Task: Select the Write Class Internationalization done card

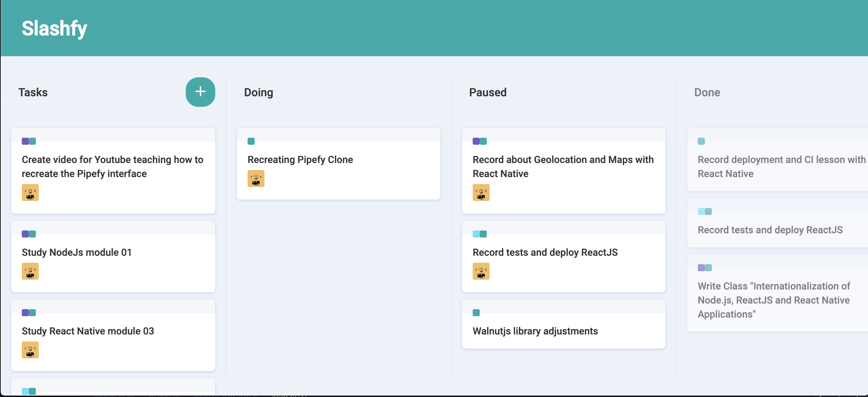Action: click(x=774, y=300)
